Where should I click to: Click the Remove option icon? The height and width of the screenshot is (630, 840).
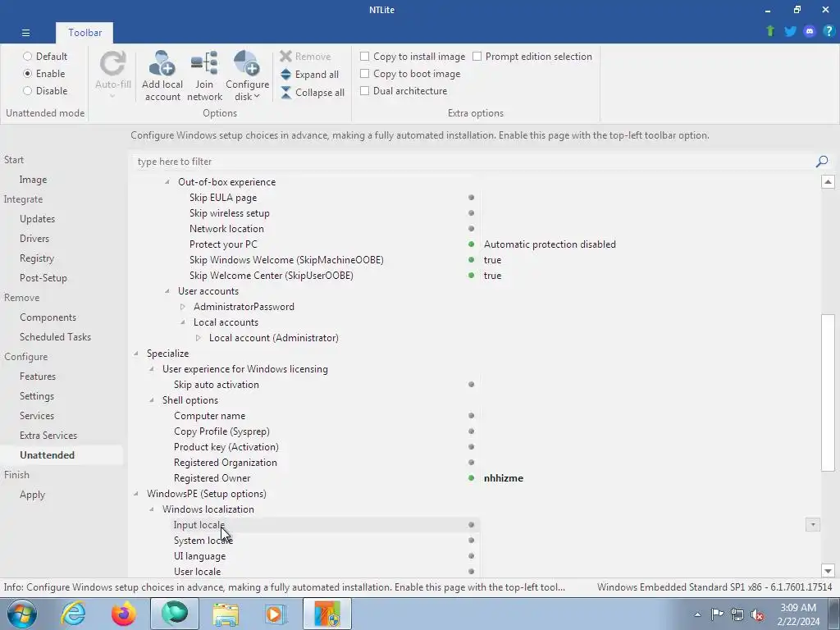coord(285,57)
